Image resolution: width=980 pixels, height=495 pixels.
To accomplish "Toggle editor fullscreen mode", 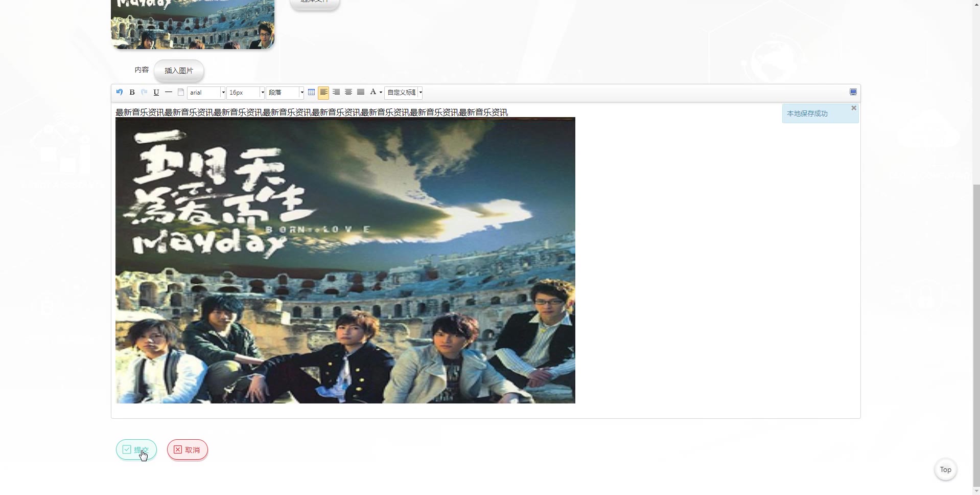I will pyautogui.click(x=853, y=92).
